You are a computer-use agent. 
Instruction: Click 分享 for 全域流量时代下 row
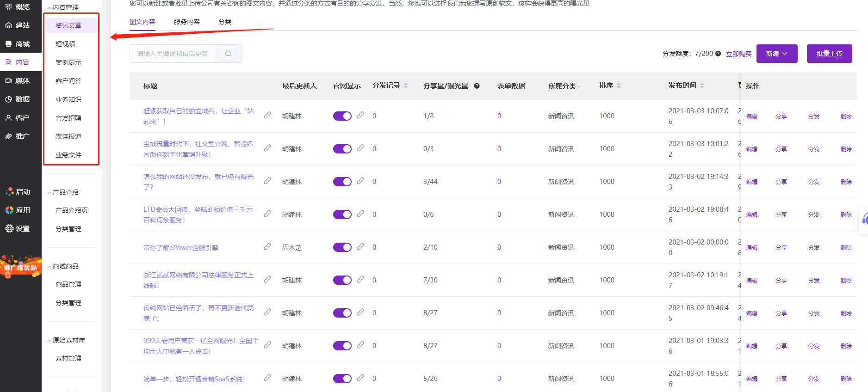[x=781, y=149]
